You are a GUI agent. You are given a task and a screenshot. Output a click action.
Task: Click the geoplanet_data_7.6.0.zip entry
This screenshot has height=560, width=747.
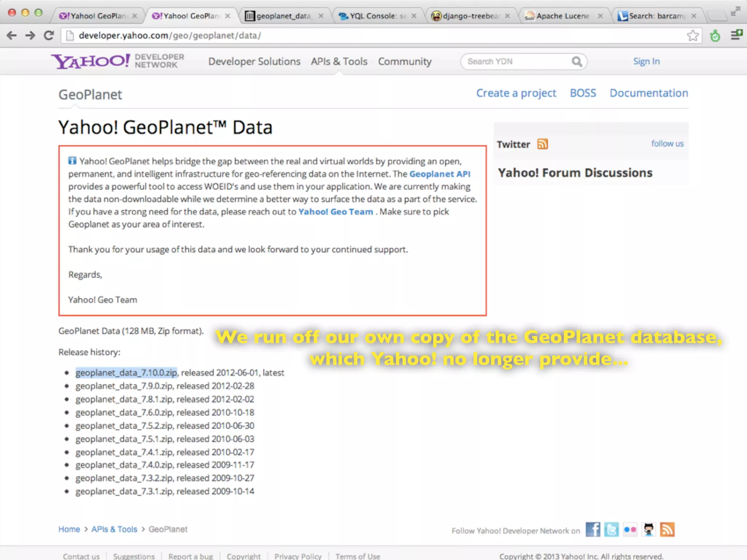(124, 412)
